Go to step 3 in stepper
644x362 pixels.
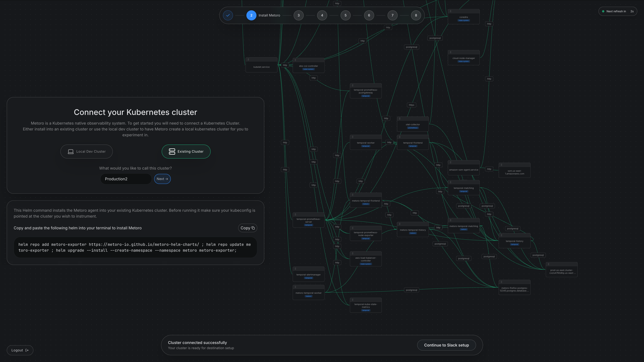pyautogui.click(x=299, y=15)
